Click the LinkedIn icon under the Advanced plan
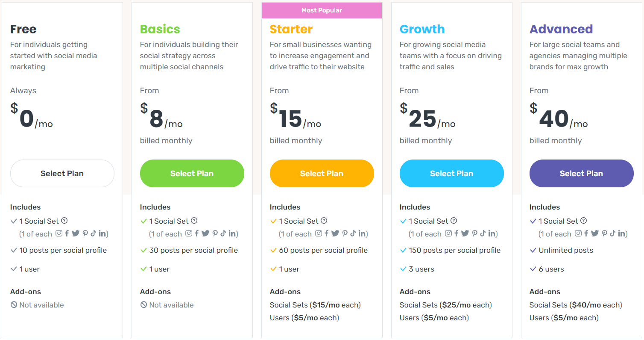644x340 pixels. pos(621,234)
